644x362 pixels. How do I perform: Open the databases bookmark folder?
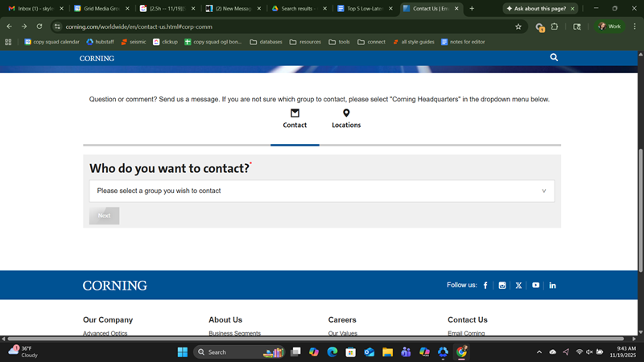coord(266,42)
